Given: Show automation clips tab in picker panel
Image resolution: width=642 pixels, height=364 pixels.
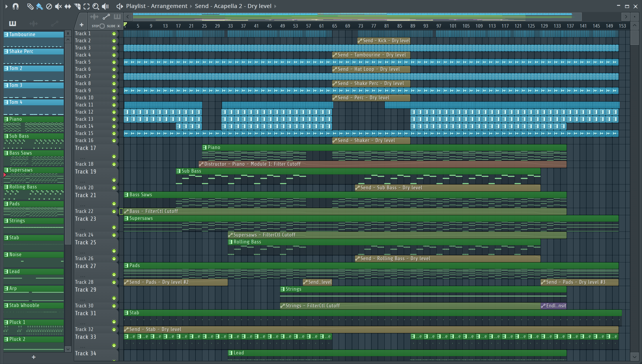Looking at the screenshot, I should [55, 24].
